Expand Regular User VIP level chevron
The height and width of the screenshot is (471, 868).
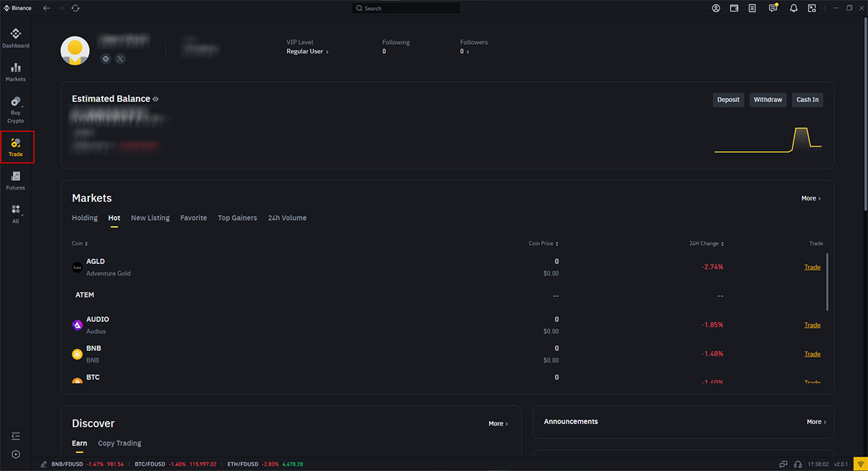pyautogui.click(x=327, y=52)
